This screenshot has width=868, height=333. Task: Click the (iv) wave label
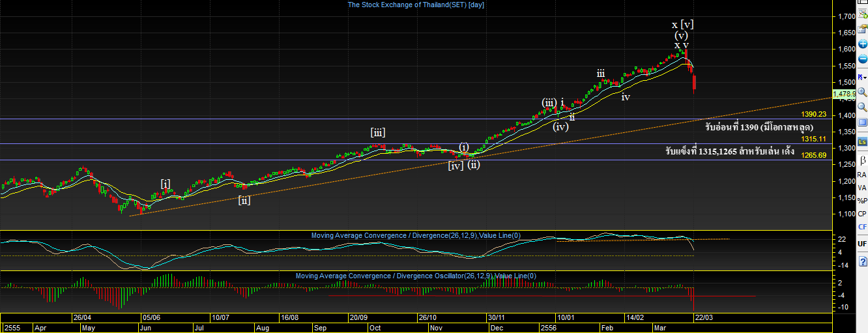[560, 126]
